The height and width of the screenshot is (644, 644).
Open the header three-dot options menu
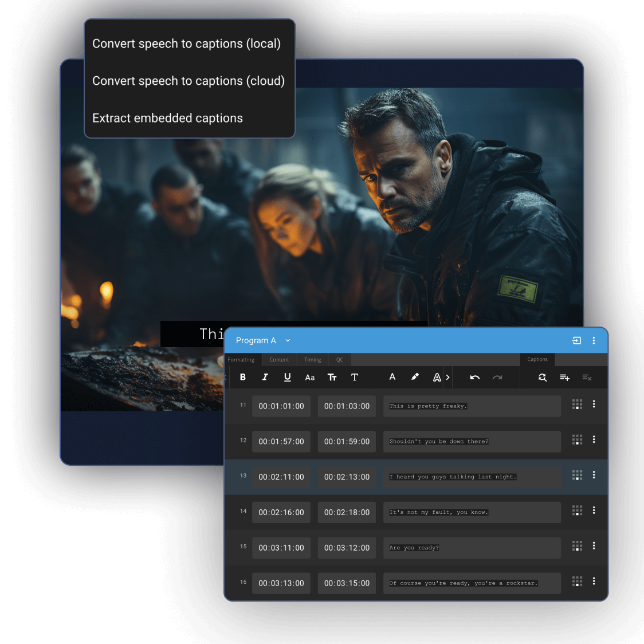tap(594, 340)
